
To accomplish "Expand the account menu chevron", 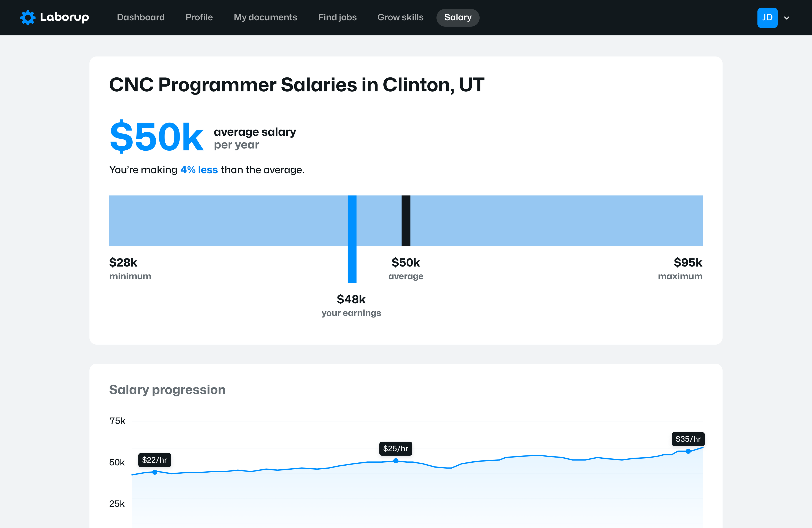I will [x=787, y=18].
